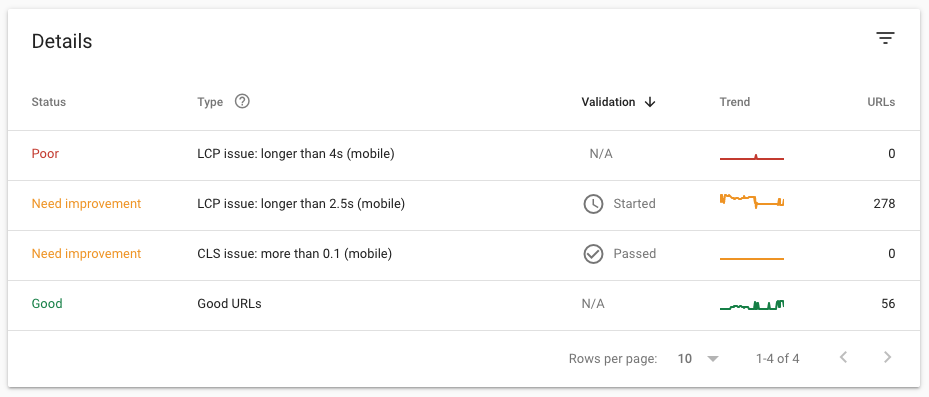Click the URLs column header
This screenshot has height=397, width=929.
(x=881, y=102)
